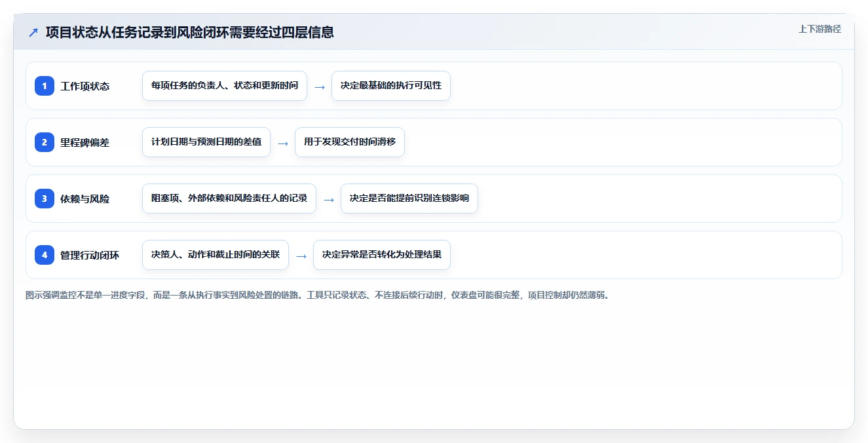The width and height of the screenshot is (868, 443).
Task: Click the number 2 badge for 里程碑偏差
Action: point(45,142)
